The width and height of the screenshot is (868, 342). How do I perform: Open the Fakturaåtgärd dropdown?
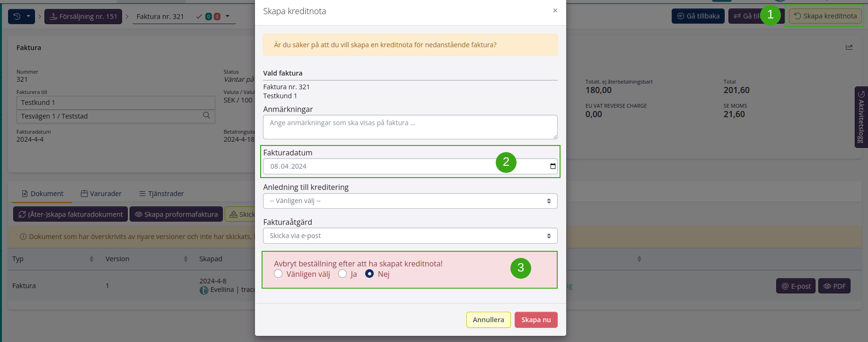pyautogui.click(x=410, y=236)
